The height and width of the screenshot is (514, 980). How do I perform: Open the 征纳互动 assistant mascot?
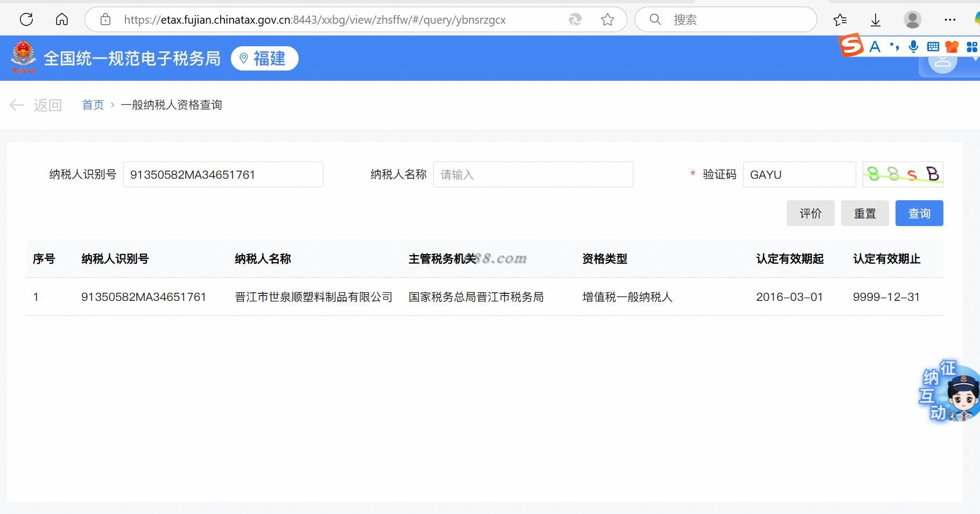(x=950, y=391)
